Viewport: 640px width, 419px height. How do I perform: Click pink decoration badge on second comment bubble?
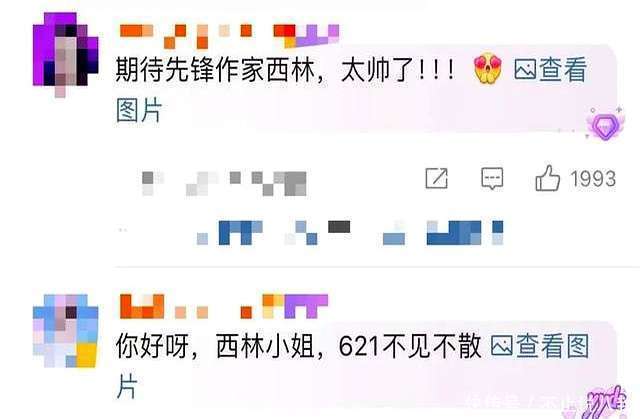click(x=605, y=402)
